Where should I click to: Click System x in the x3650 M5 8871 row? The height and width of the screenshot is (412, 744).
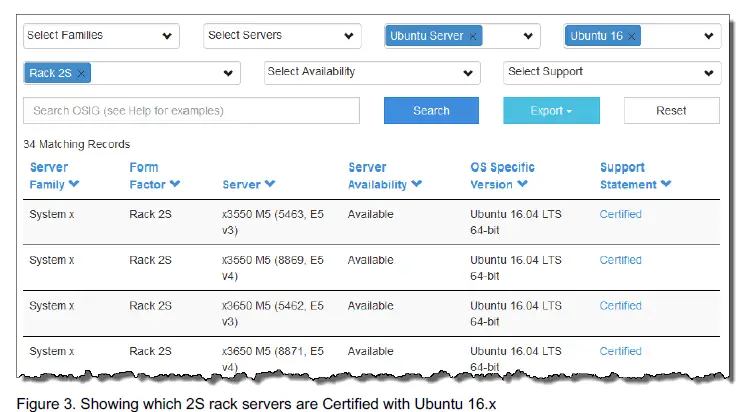52,352
